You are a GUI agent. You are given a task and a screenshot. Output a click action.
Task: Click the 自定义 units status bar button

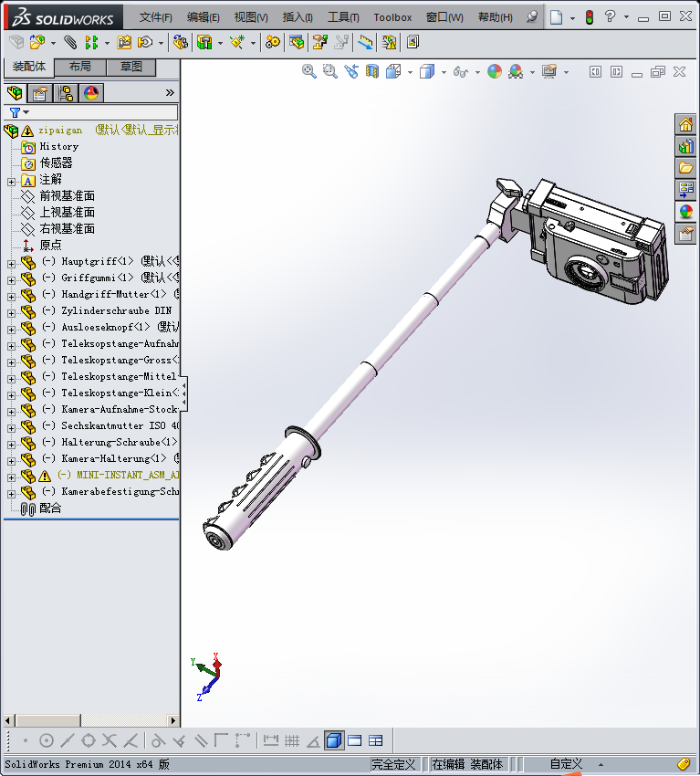(x=566, y=764)
